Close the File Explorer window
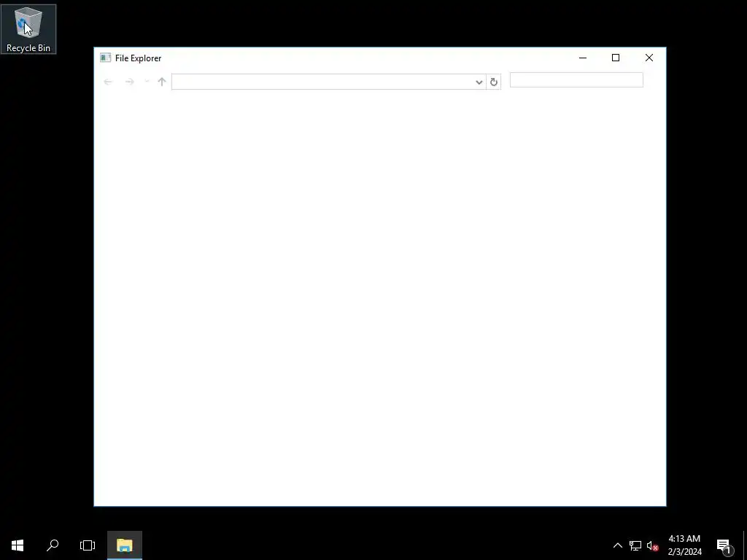 pyautogui.click(x=649, y=58)
